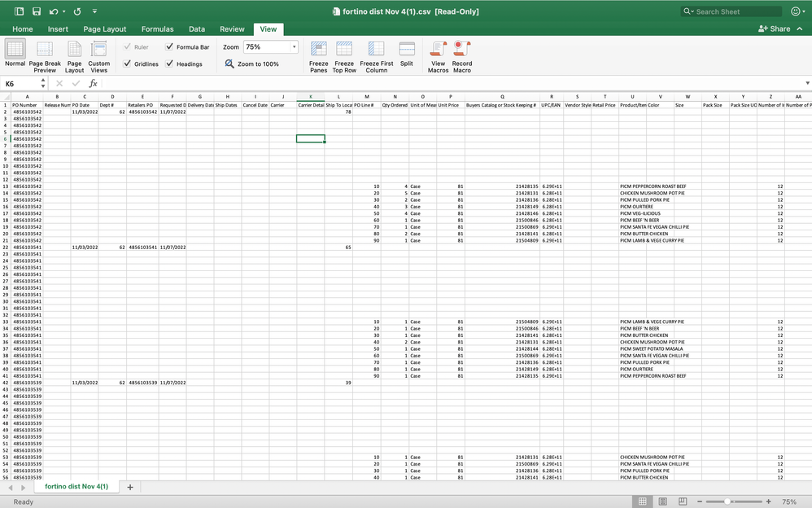Click the Undo arrow icon
Viewport: 812px width, 508px height.
pos(54,11)
